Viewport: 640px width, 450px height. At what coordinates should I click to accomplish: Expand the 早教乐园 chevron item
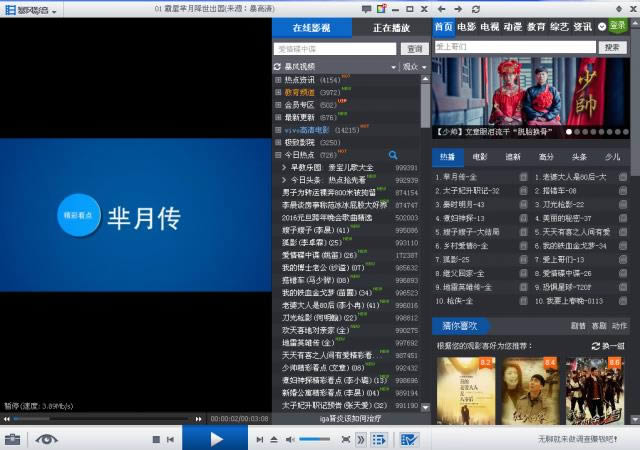click(x=284, y=168)
